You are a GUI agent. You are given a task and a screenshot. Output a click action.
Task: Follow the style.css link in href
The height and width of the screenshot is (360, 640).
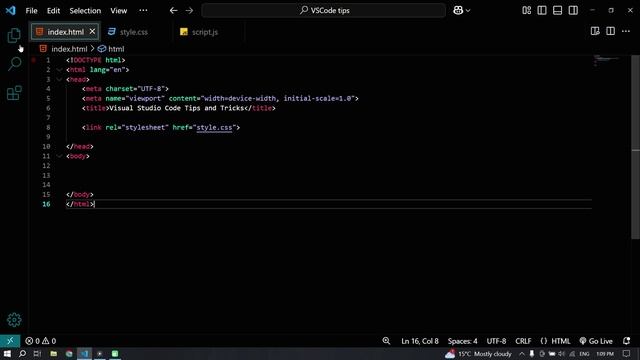coord(214,127)
